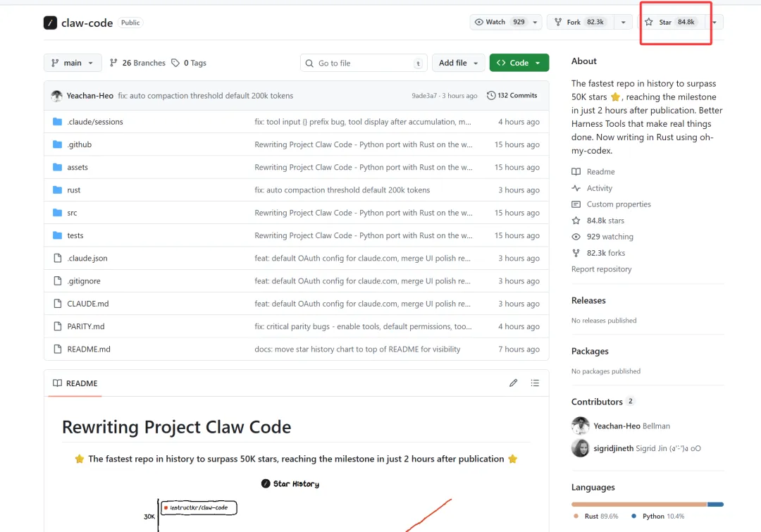Click the folder icon beside .github
The height and width of the screenshot is (532, 761).
[x=57, y=144]
